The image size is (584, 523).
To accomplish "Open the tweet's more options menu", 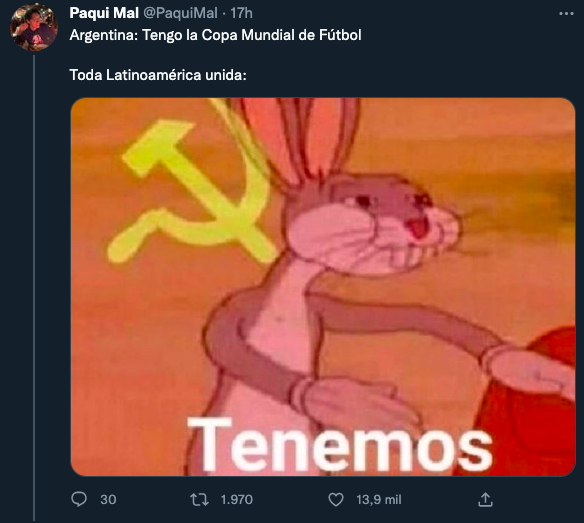I will pos(566,14).
